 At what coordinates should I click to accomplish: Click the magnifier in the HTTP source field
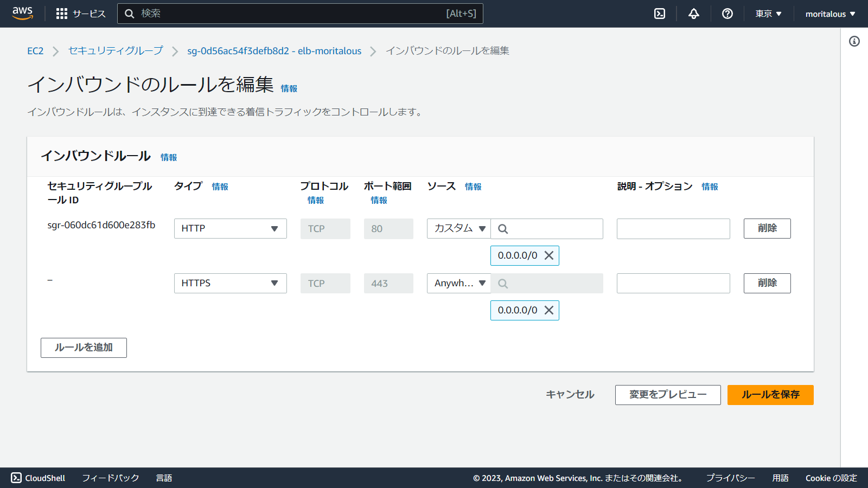pyautogui.click(x=502, y=228)
